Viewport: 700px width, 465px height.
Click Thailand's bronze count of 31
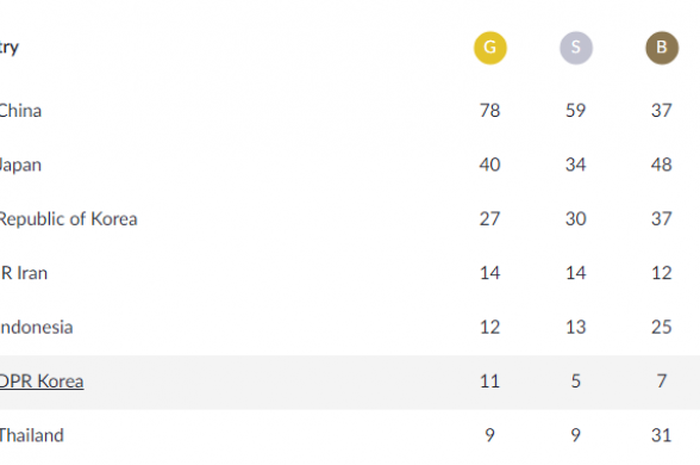tap(662, 436)
